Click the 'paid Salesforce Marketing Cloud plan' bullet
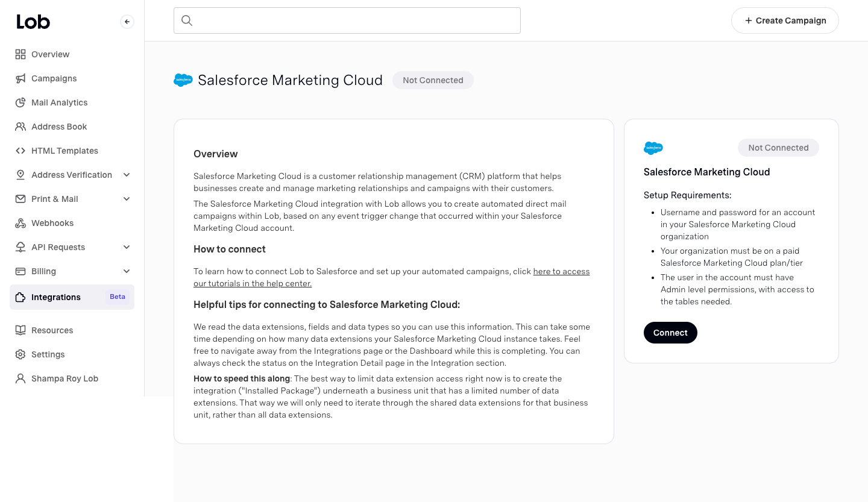Viewport: 868px width, 502px height. click(732, 257)
